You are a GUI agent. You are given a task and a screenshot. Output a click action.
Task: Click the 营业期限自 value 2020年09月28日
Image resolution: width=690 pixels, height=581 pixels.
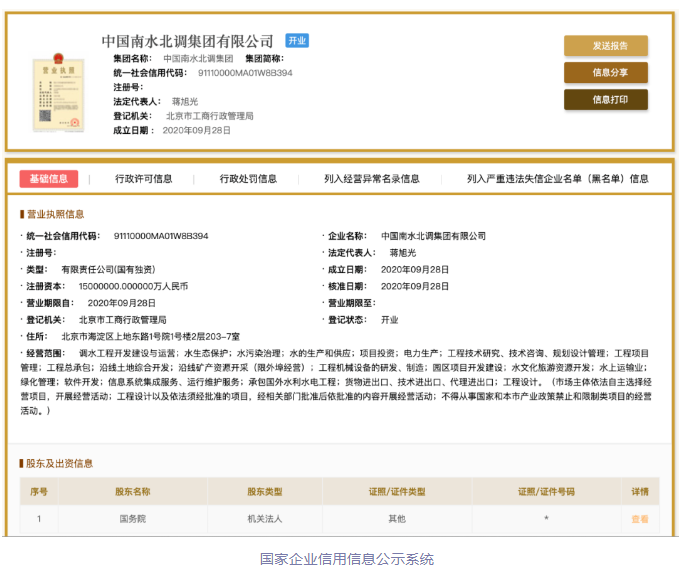click(x=121, y=303)
